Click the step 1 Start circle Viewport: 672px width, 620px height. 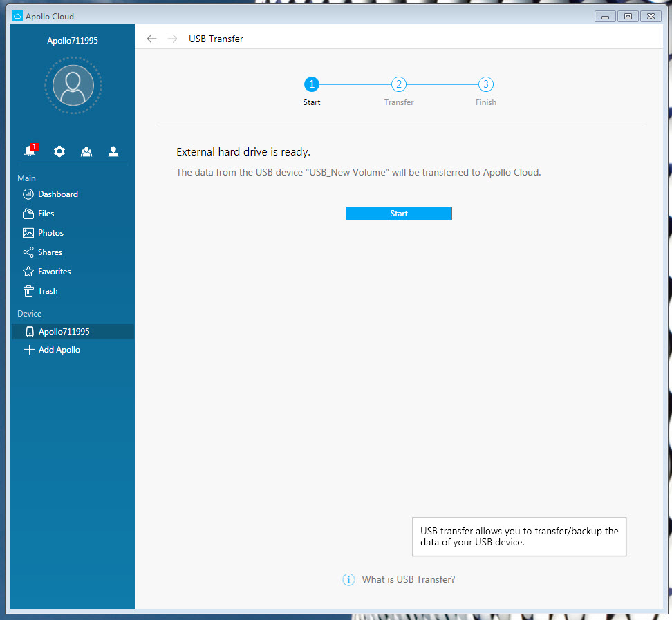312,84
